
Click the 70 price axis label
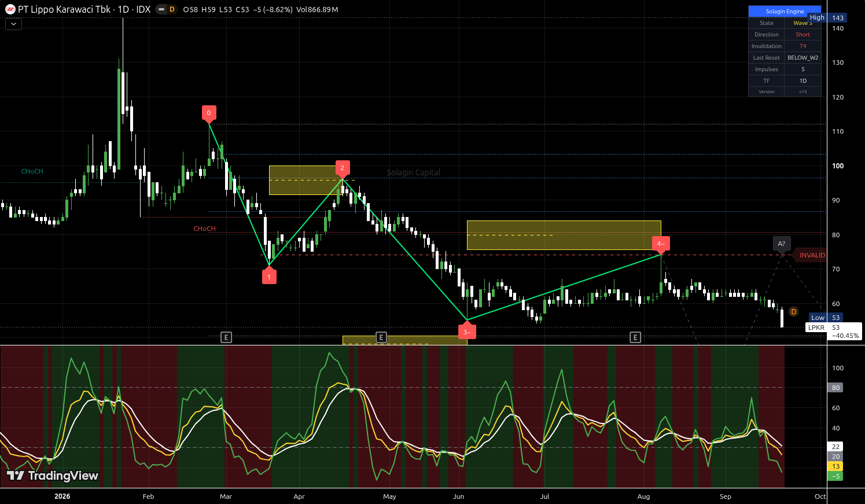click(836, 269)
